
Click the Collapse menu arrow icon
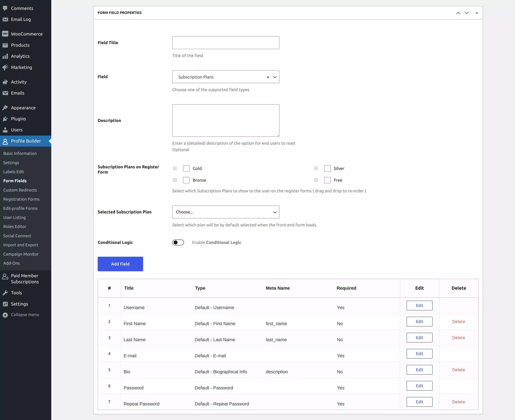tap(5, 315)
